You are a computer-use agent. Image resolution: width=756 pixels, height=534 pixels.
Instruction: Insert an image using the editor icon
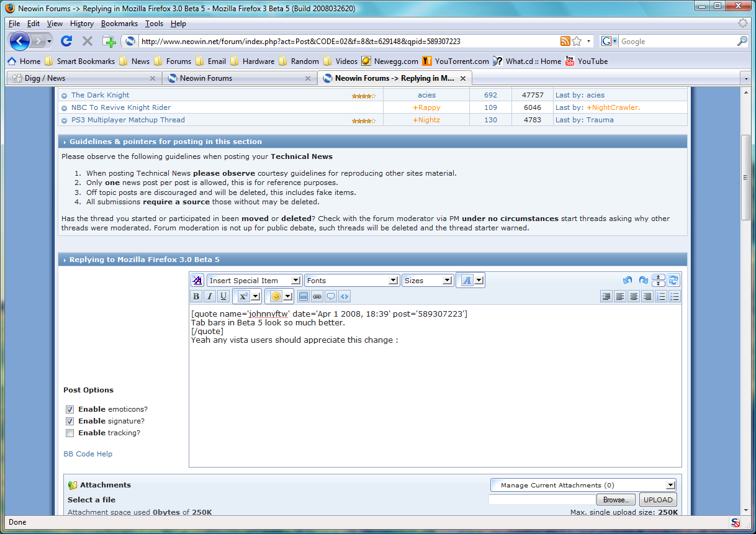point(304,297)
